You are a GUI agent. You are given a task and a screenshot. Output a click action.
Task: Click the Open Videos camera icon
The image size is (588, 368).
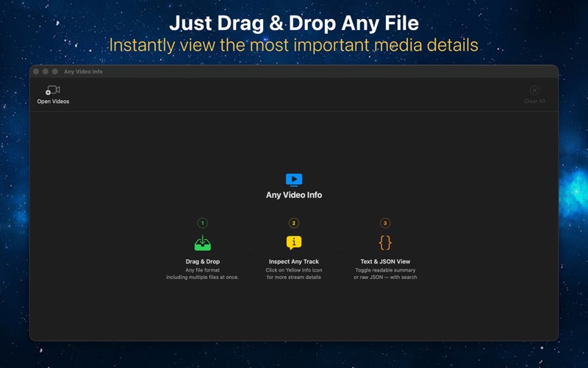click(x=53, y=90)
